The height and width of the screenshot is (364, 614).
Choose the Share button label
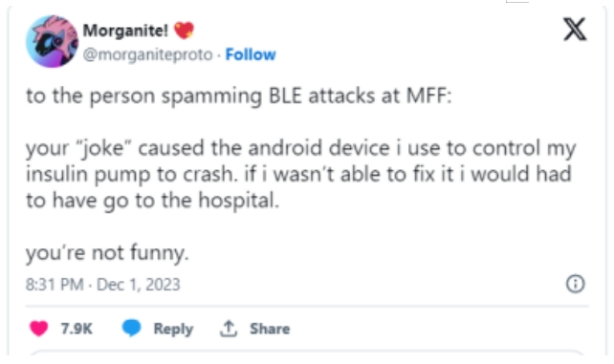(x=270, y=329)
